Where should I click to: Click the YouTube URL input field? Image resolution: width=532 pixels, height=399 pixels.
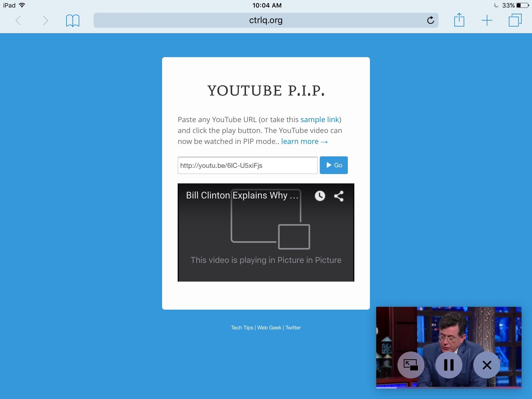point(248,165)
